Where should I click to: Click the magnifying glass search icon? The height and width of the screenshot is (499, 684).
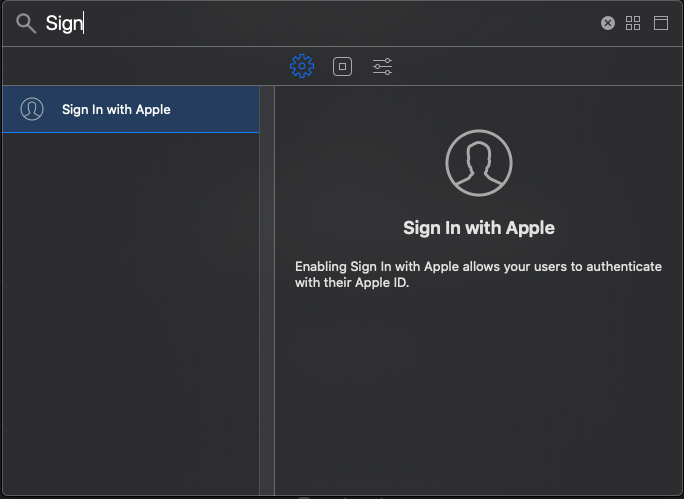click(x=26, y=23)
